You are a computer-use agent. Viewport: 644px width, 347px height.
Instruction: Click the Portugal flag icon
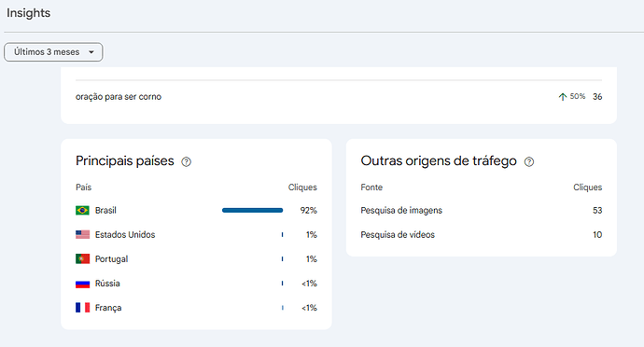tap(82, 258)
